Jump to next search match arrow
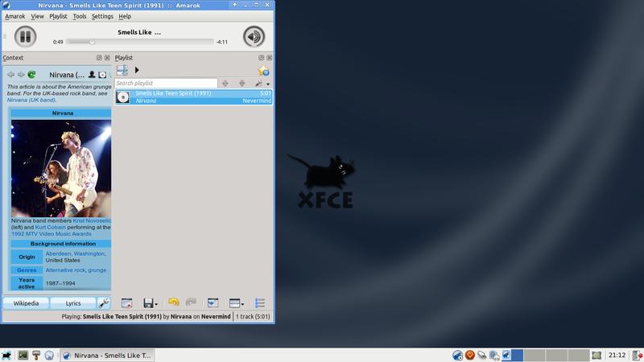This screenshot has width=644, height=362. [242, 84]
